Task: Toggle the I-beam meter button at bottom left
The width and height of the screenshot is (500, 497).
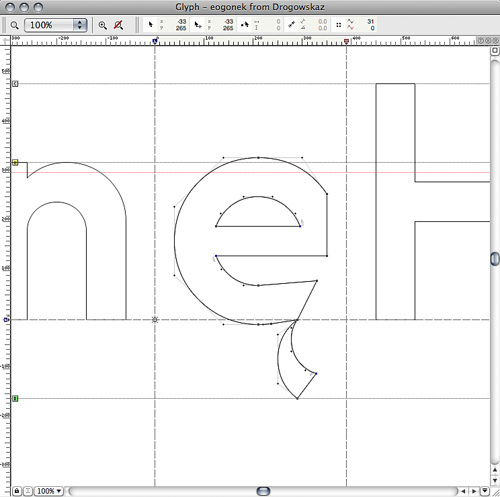Action: (x=28, y=491)
